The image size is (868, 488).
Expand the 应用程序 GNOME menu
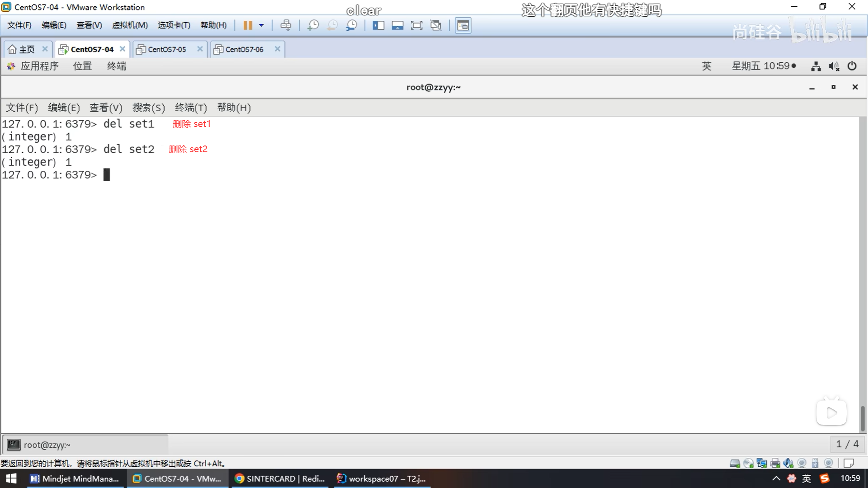[x=39, y=66]
